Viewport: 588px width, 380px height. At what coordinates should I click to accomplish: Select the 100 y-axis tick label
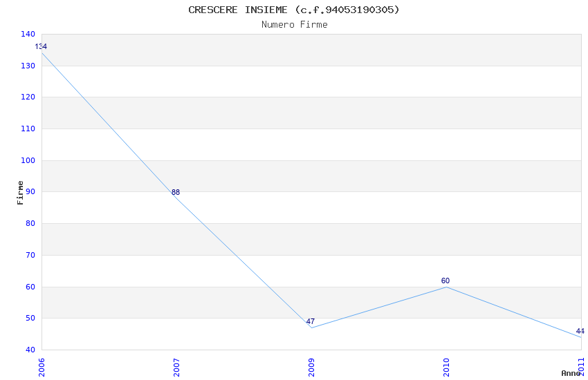[x=28, y=160]
